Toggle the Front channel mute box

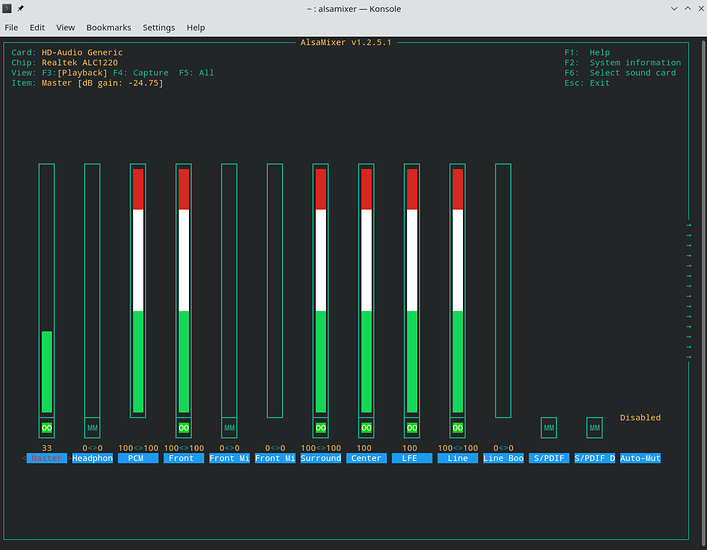click(x=183, y=428)
